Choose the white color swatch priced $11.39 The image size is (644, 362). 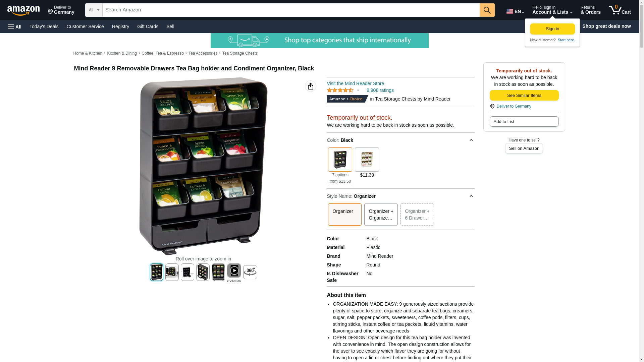pos(367,160)
